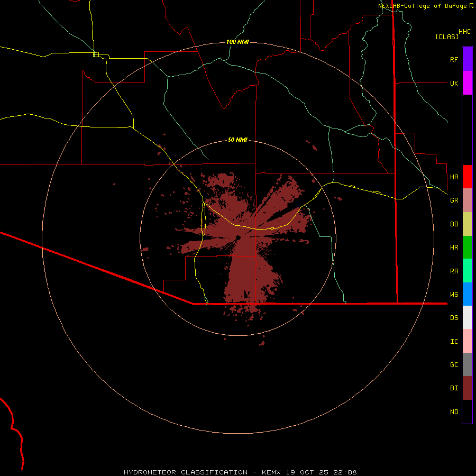Click the white DS legend swatch
The height and width of the screenshot is (476, 476).
[467, 317]
